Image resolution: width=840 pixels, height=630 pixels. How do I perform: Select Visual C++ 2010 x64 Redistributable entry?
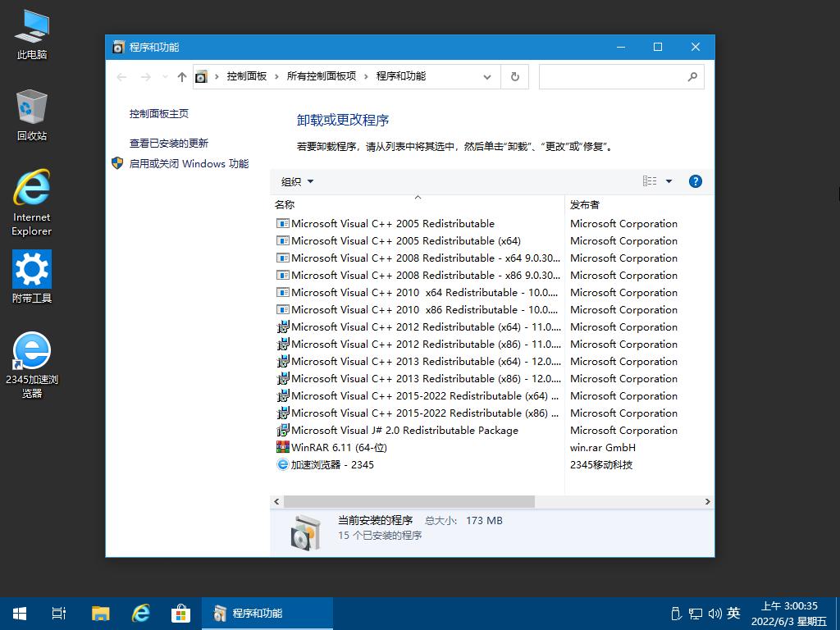coord(418,293)
